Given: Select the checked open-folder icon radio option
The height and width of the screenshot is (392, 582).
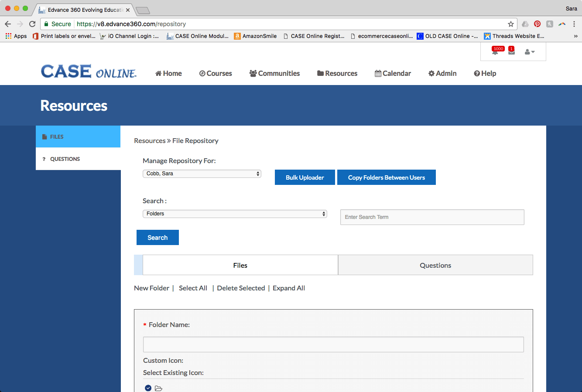Looking at the screenshot, I should click(148, 388).
